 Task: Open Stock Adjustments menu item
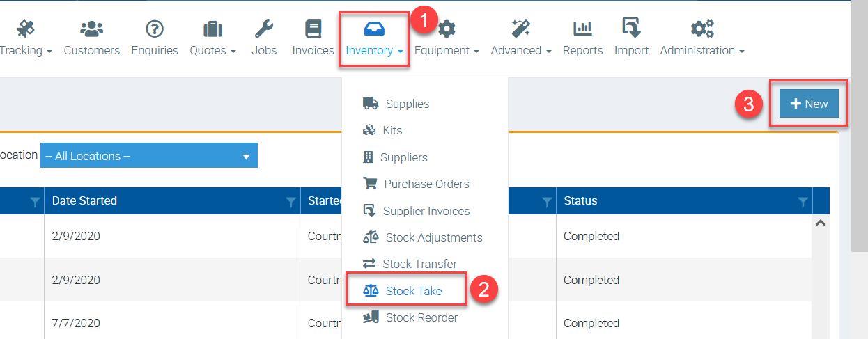coord(433,237)
